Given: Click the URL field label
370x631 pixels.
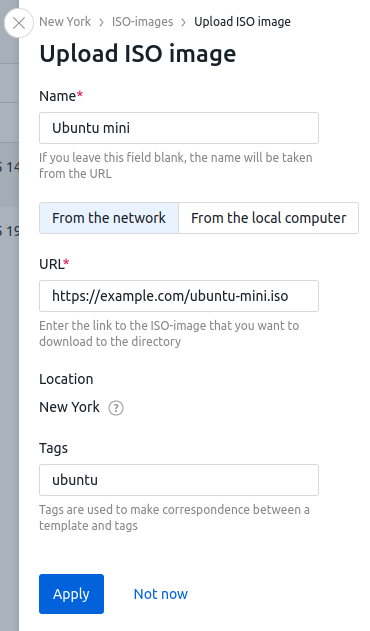Looking at the screenshot, I should point(54,264).
